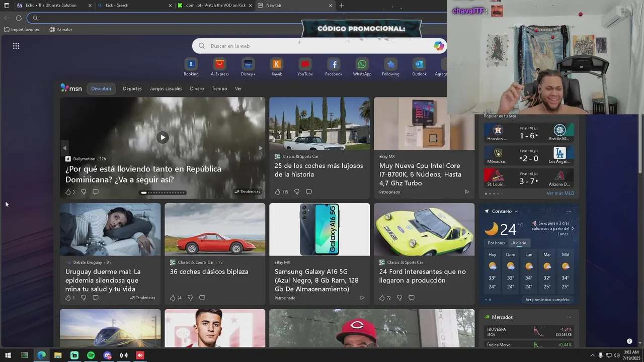
Task: Click Ver más MLB link
Action: click(560, 194)
